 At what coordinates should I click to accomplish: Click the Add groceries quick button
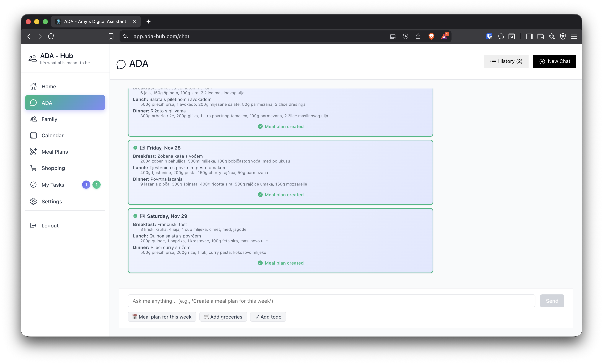pos(223,317)
